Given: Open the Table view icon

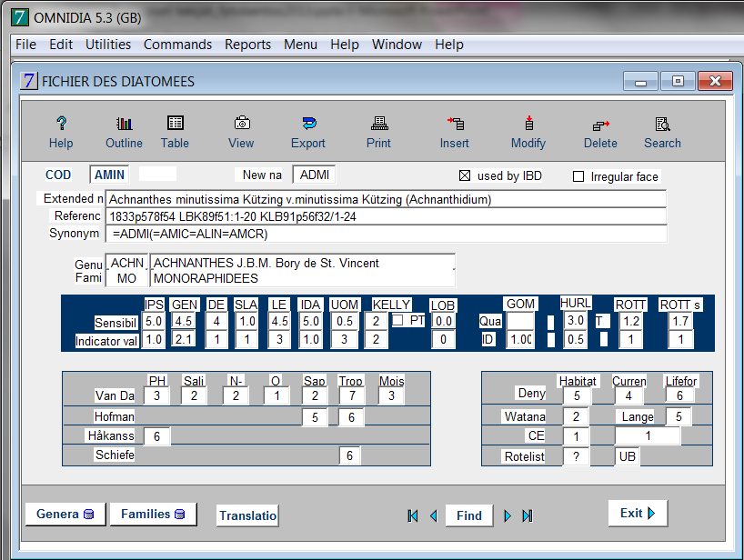Looking at the screenshot, I should [x=176, y=124].
